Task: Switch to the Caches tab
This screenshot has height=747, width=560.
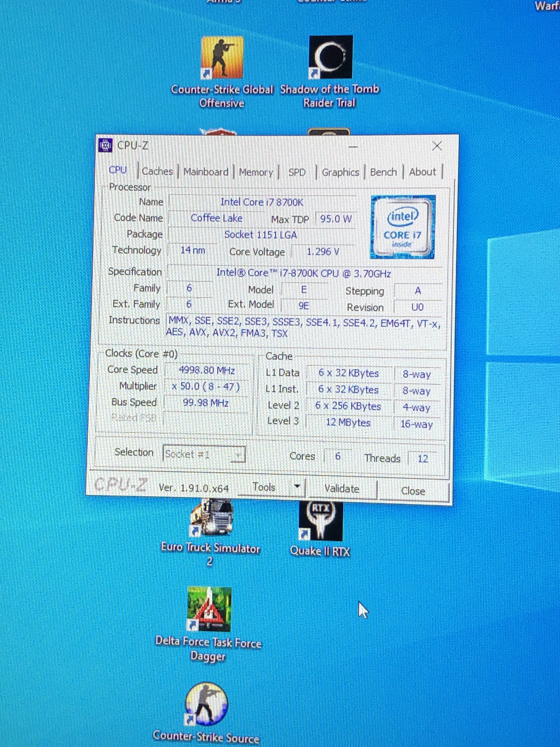Action: click(157, 171)
